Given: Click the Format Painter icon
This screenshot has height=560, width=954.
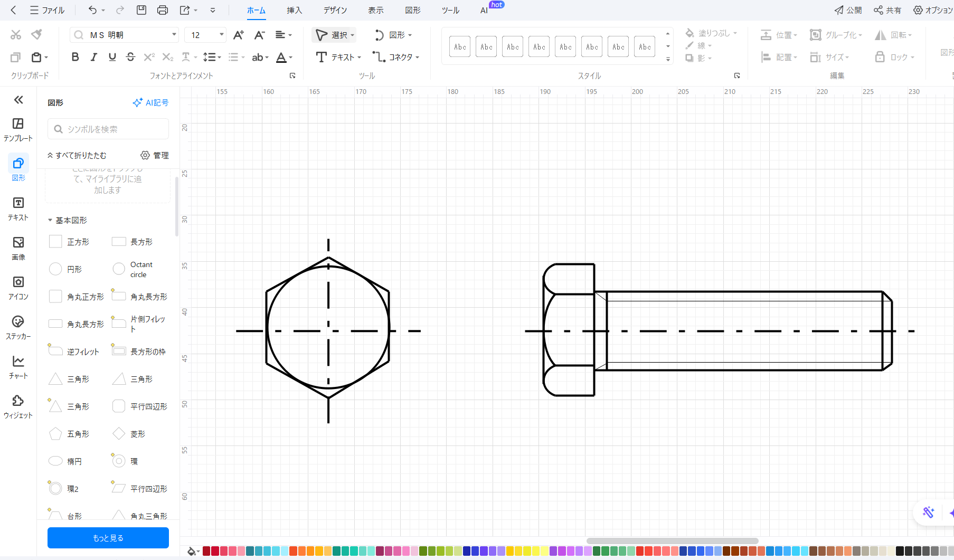Looking at the screenshot, I should pyautogui.click(x=36, y=35).
